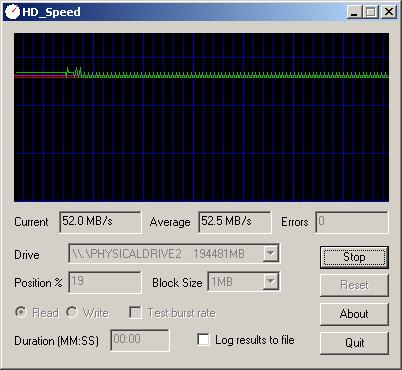Click the Errors count field

click(352, 222)
